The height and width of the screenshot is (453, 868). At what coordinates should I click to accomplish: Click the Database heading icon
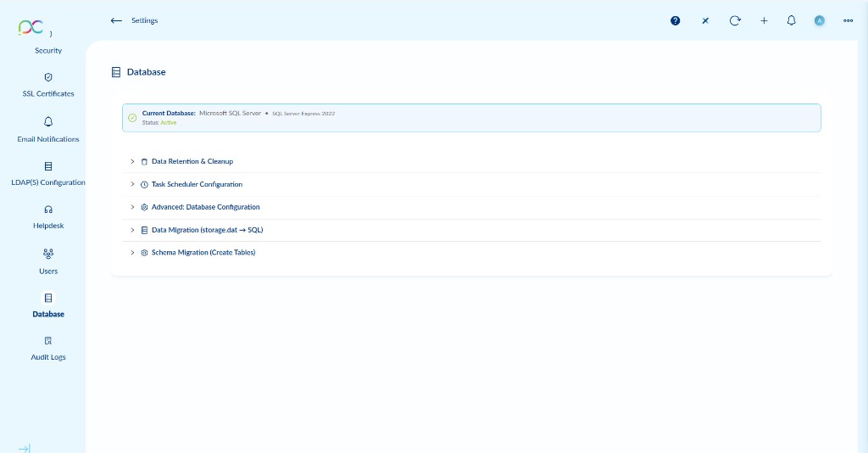(x=115, y=72)
